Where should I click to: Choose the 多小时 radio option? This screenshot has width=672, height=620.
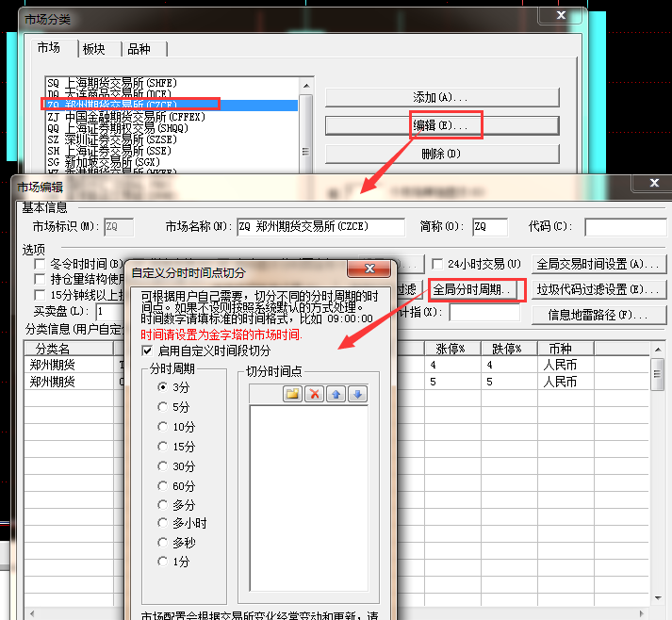pyautogui.click(x=163, y=524)
